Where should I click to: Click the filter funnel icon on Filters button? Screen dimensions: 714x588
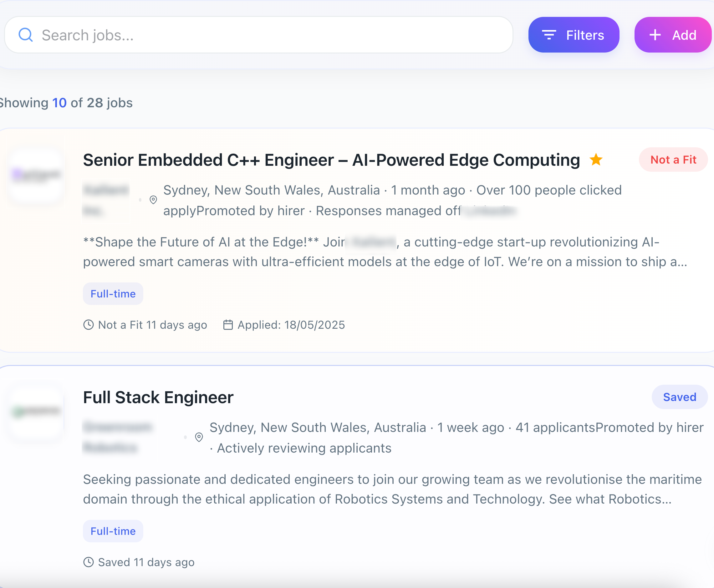coord(550,34)
